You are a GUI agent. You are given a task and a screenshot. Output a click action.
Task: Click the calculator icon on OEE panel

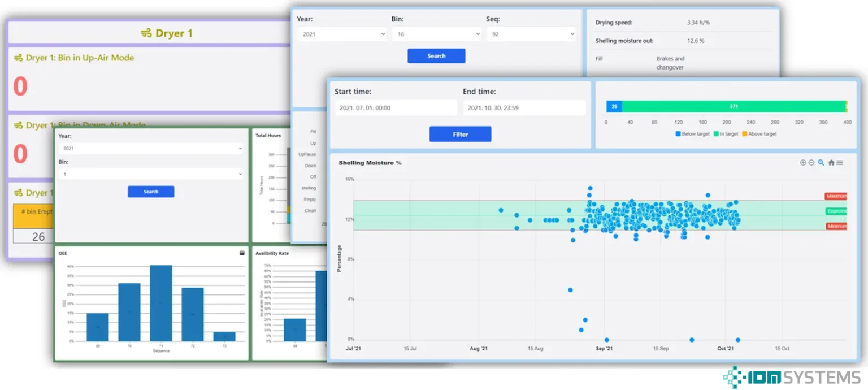242,253
